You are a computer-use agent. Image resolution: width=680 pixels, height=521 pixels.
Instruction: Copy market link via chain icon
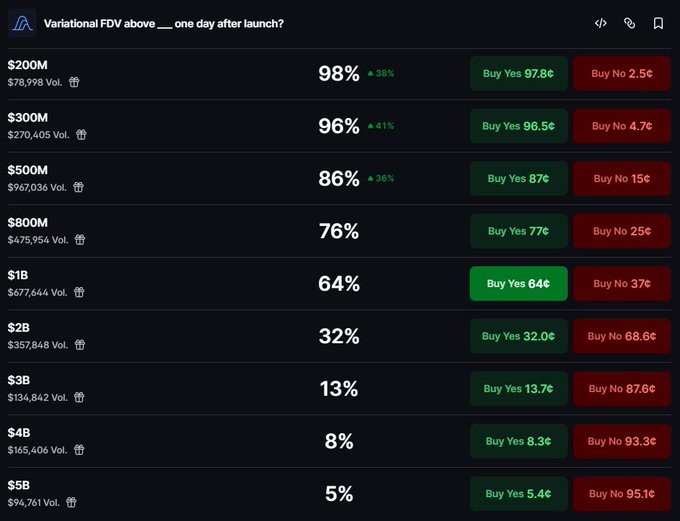[629, 23]
